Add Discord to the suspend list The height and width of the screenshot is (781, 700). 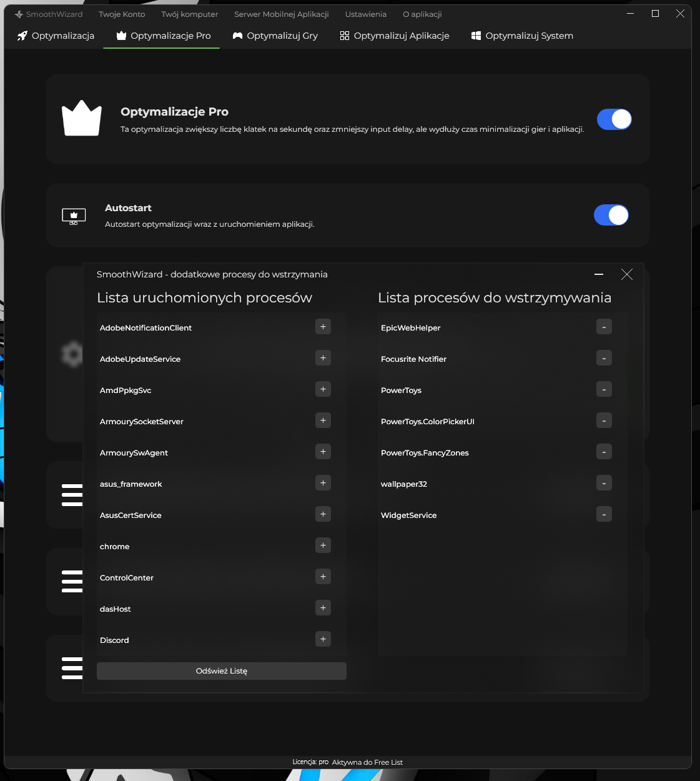(x=323, y=639)
